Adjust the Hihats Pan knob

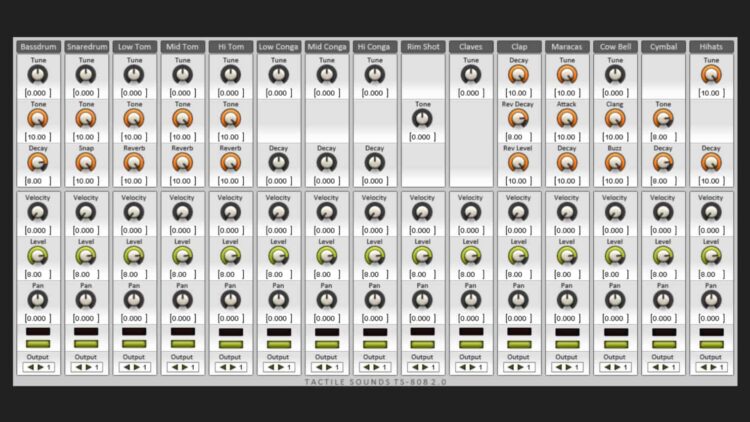pyautogui.click(x=711, y=300)
